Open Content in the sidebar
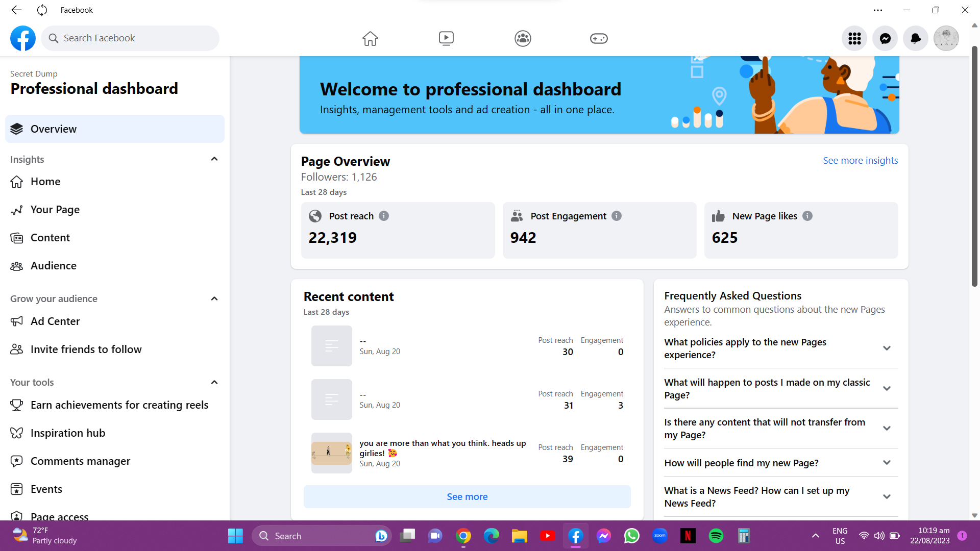The height and width of the screenshot is (551, 980). (x=115, y=238)
